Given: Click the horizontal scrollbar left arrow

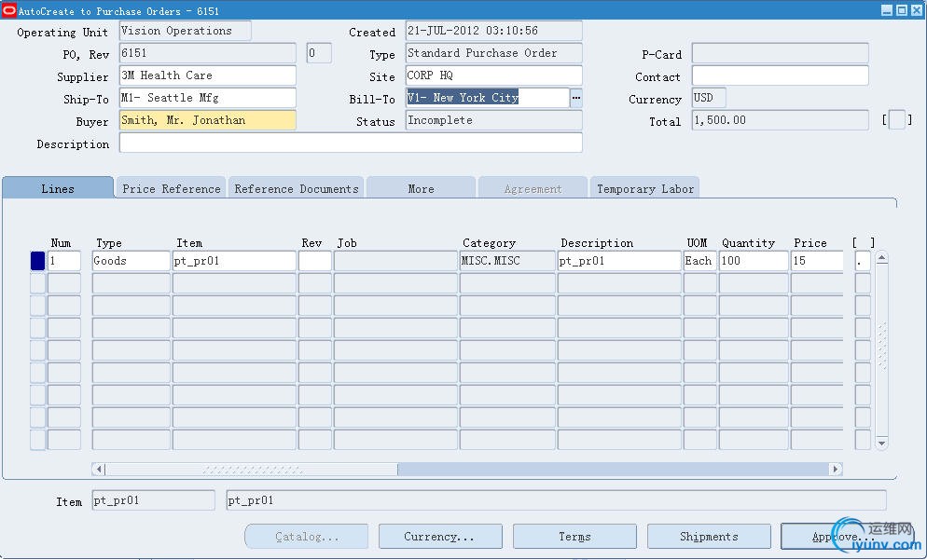Looking at the screenshot, I should pyautogui.click(x=99, y=469).
